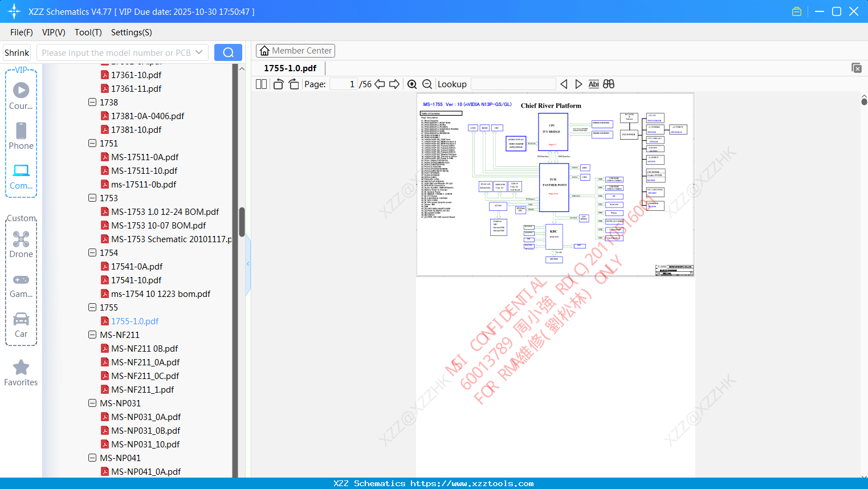The height and width of the screenshot is (489, 868).
Task: Toggle the Abi whole-word match option
Action: pos(593,84)
